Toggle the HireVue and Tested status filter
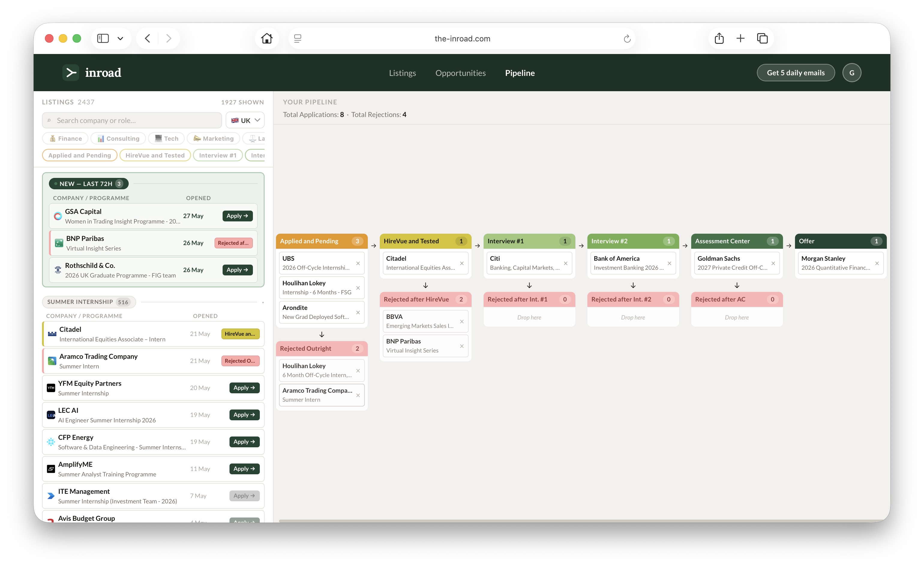 tap(155, 155)
